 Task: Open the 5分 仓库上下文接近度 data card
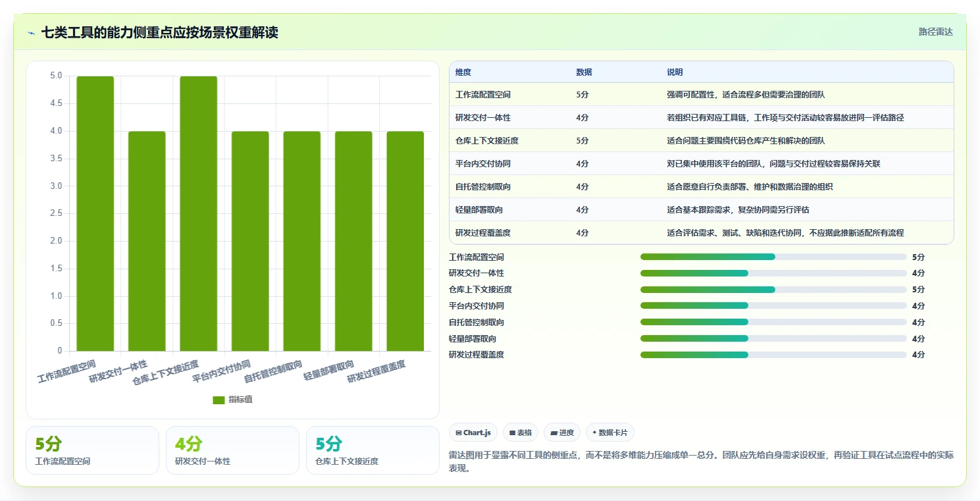click(x=373, y=450)
